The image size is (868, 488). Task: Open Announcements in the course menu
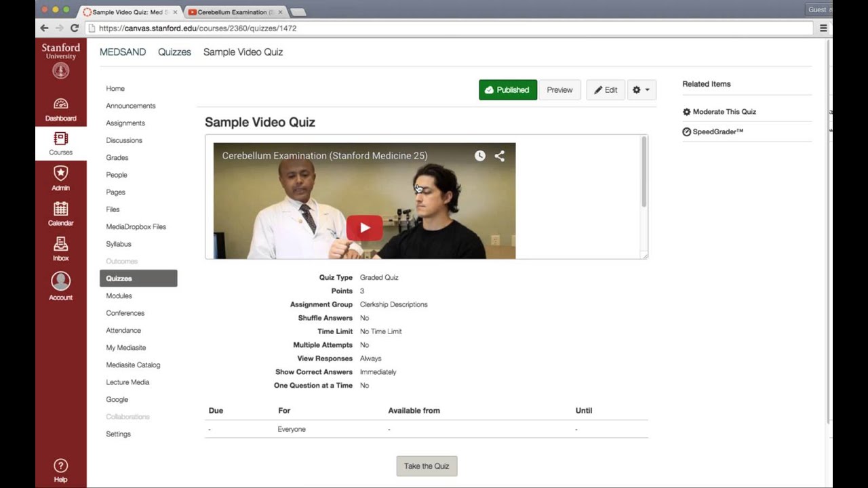[x=131, y=106]
